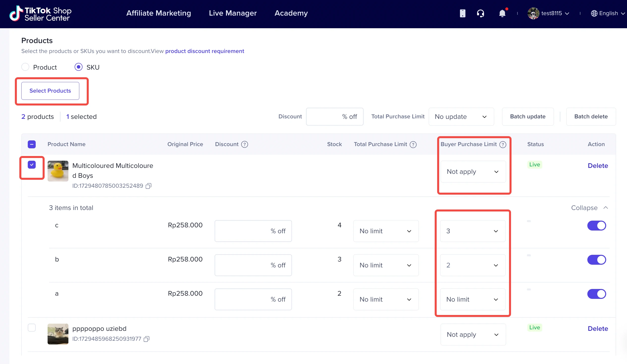627x364 pixels.
Task: Go to Live Manager
Action: pos(233,13)
